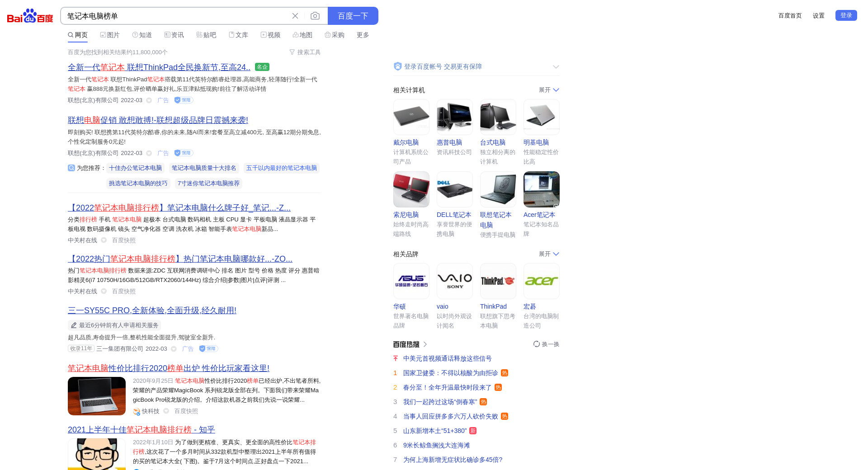Open the 2021上半年十佳笔记本电脑排行榜 Zhihu link

coord(141,430)
